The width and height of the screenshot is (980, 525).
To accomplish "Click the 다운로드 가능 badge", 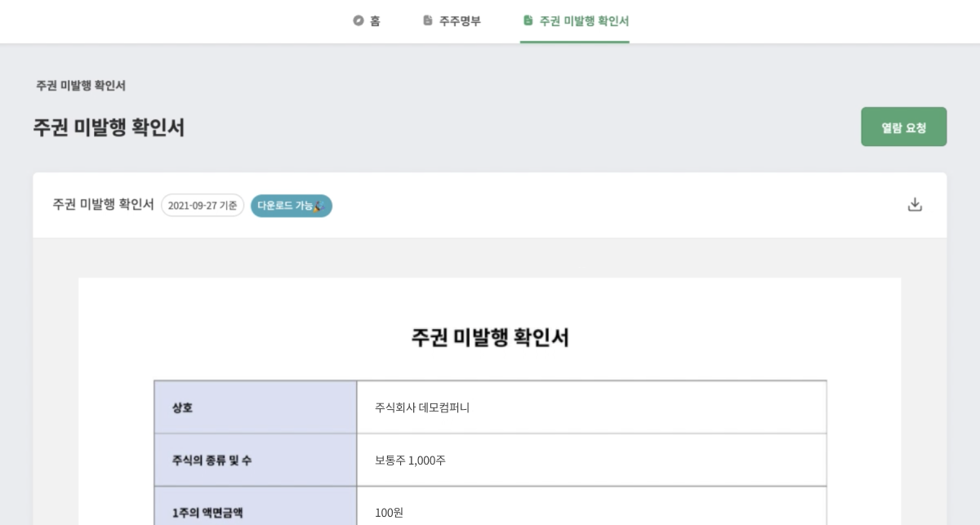I will tap(292, 206).
